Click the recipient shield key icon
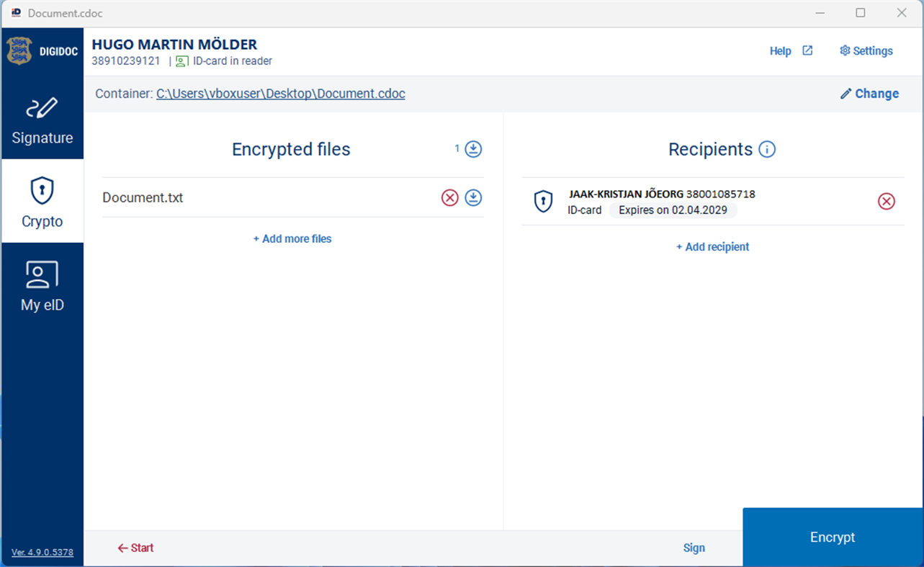 coord(543,202)
